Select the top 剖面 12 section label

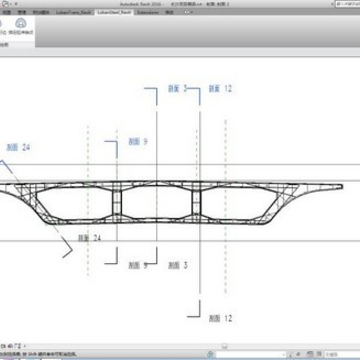pos(220,89)
